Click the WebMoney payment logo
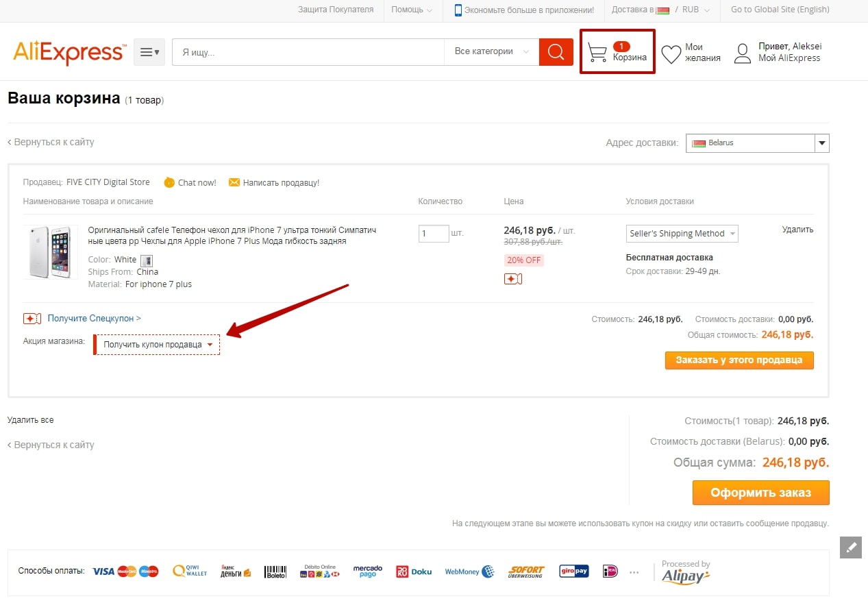Viewport: 868px width, 603px height. click(470, 571)
